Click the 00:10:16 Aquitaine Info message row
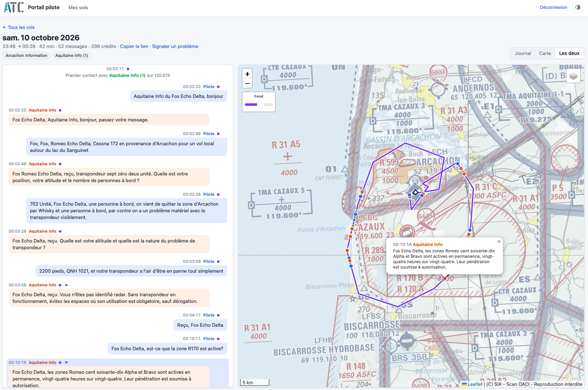Image resolution: width=588 pixels, height=390 pixels. (x=118, y=373)
